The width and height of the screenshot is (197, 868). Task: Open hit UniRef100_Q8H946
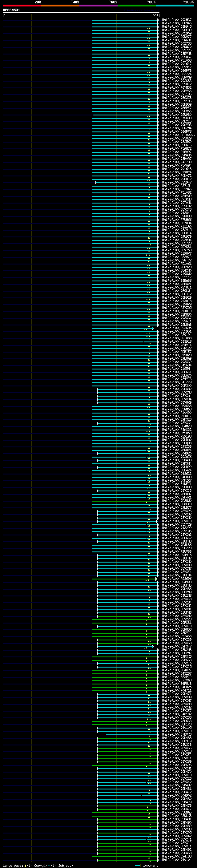tap(177, 23)
